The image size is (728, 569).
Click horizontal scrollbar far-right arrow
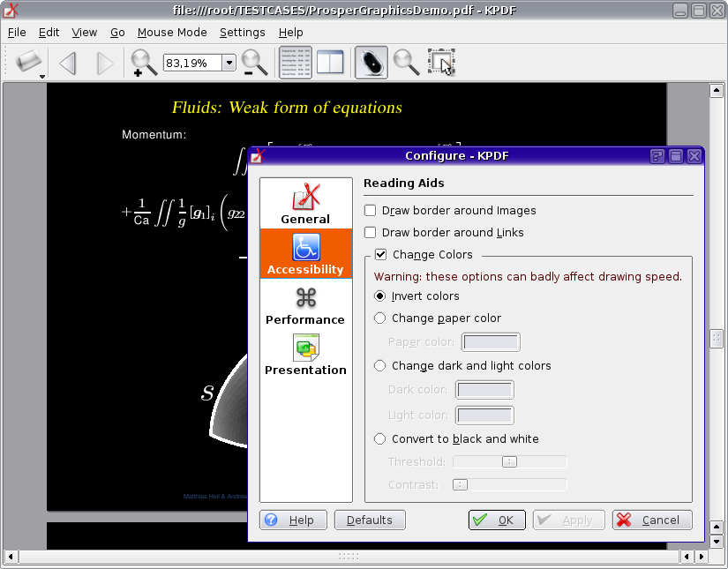point(701,556)
